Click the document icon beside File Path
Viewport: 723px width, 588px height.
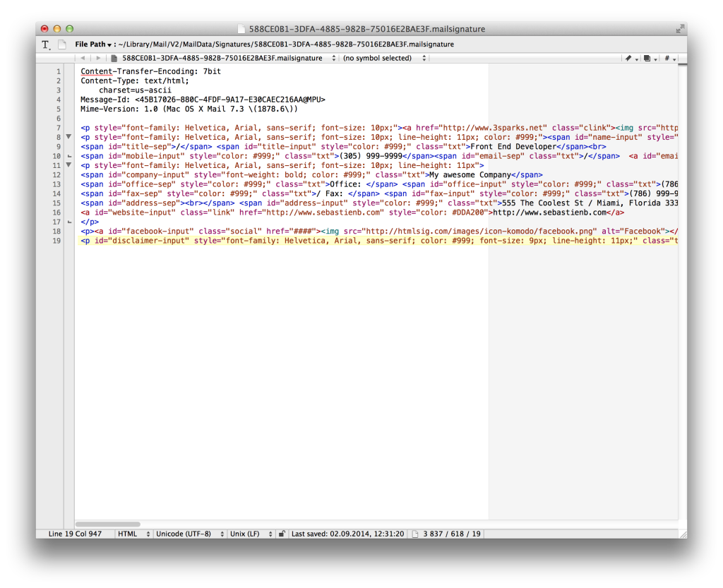(62, 44)
